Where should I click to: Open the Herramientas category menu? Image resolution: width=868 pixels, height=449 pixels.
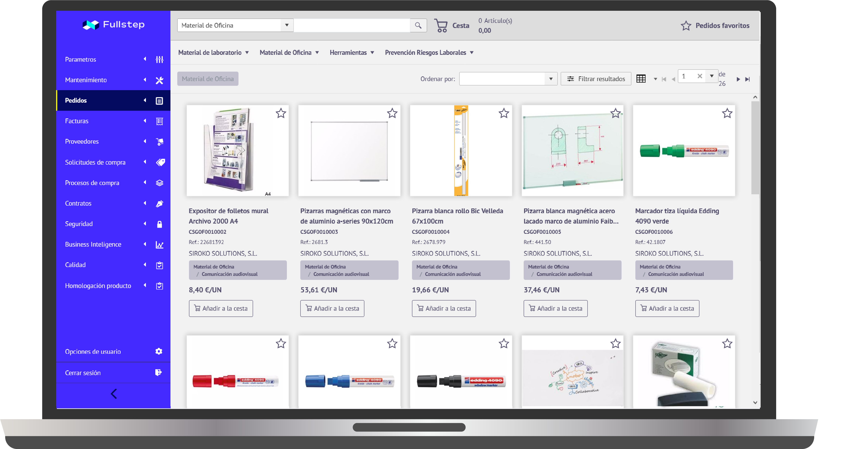click(x=352, y=53)
